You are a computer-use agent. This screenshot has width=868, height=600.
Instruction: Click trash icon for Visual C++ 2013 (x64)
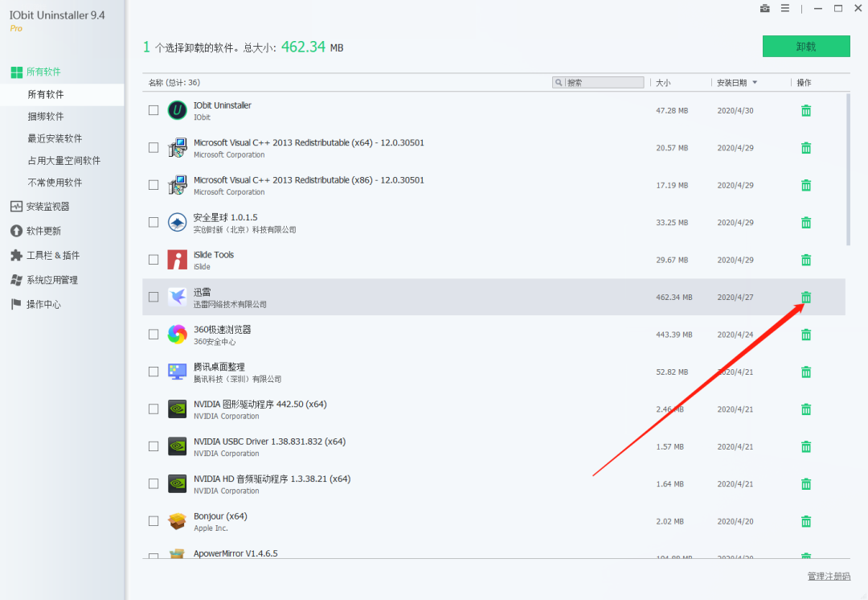click(x=806, y=148)
